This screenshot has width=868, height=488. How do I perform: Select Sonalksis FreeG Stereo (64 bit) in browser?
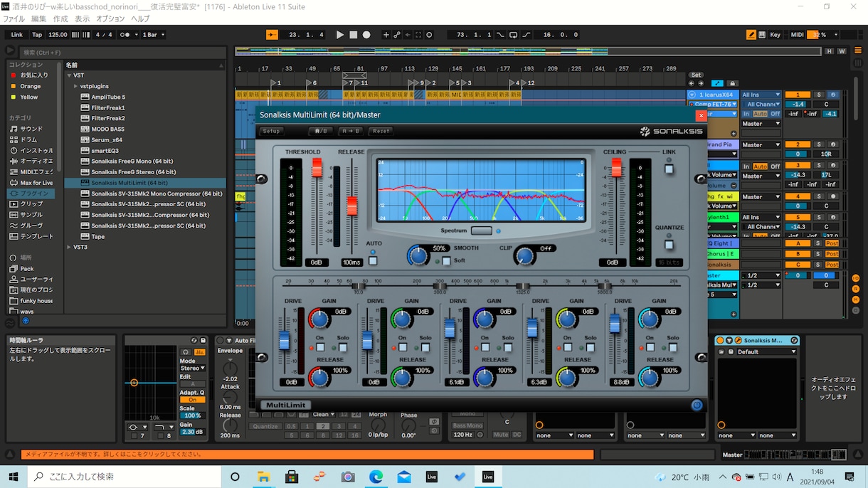133,172
